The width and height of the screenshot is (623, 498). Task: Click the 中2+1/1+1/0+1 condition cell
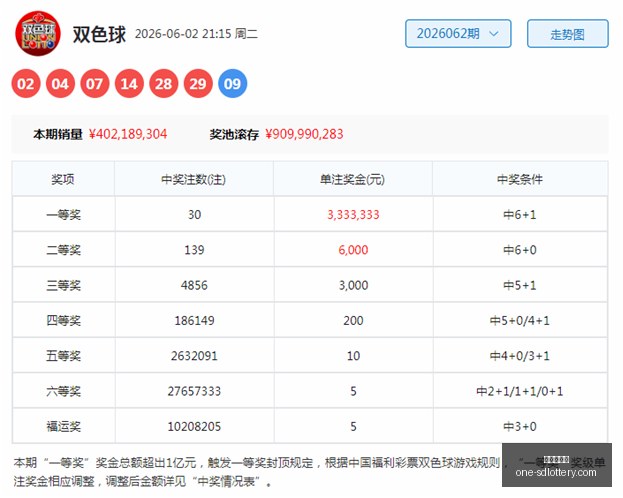point(520,391)
